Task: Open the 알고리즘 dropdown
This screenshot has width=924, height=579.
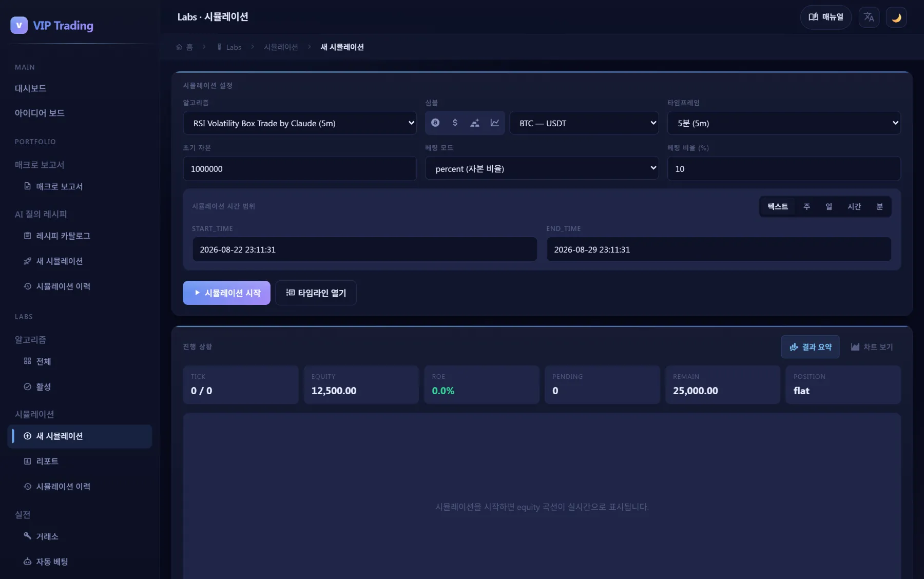Action: pyautogui.click(x=300, y=123)
